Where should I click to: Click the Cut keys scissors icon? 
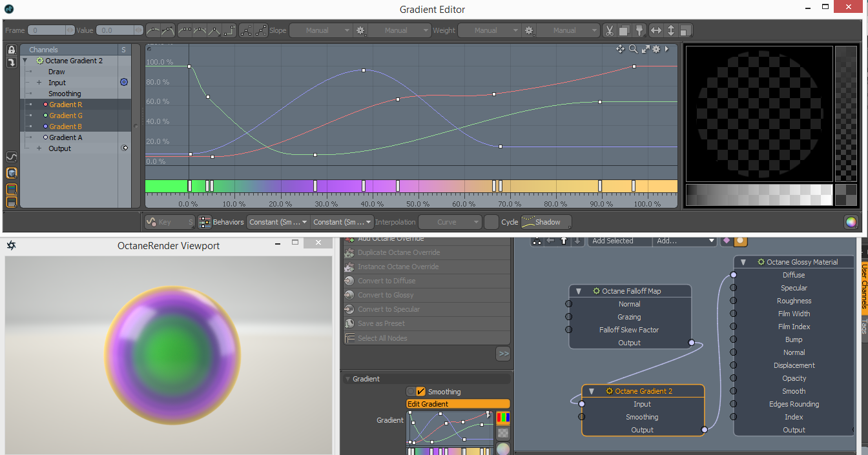click(x=609, y=30)
